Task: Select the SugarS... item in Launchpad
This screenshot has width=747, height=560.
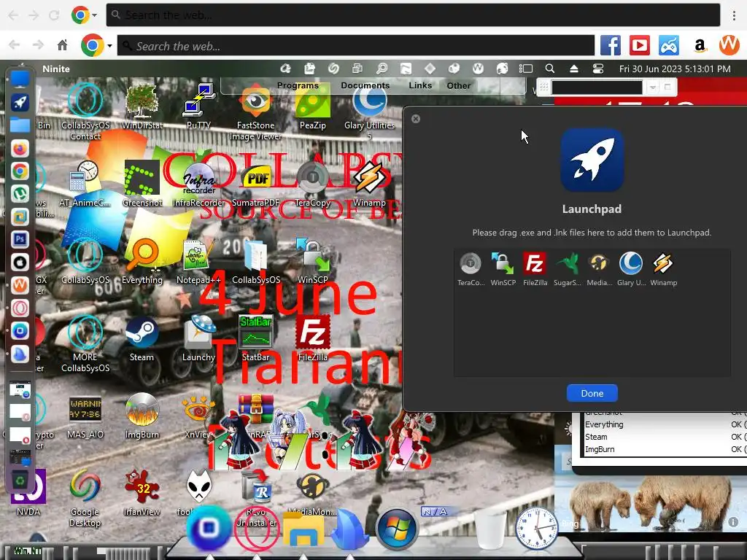Action: (568, 269)
